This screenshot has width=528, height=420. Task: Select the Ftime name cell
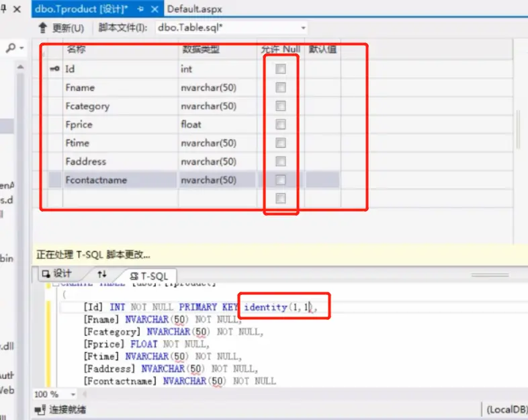tap(120, 143)
